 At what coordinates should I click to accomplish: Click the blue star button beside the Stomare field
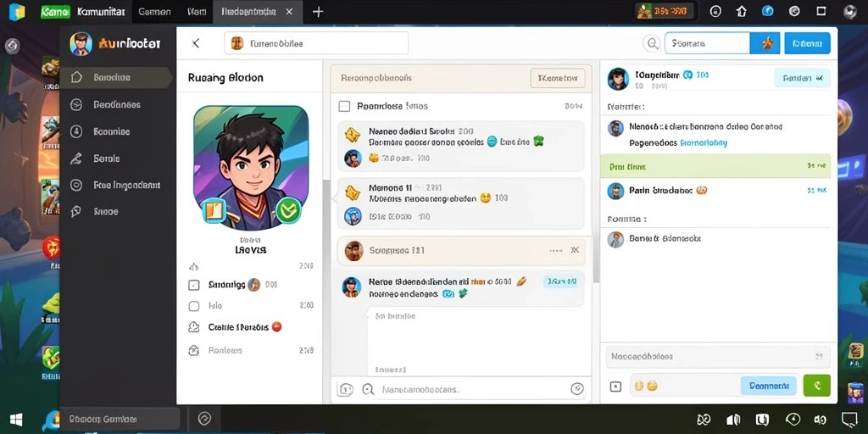765,43
